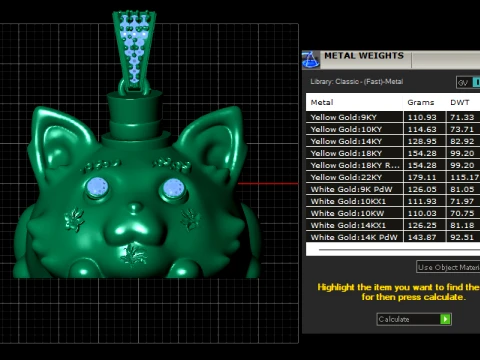Click the Library: Classic - (Fast)-Metal label
Viewport: 480px width, 360px height.
click(x=357, y=82)
